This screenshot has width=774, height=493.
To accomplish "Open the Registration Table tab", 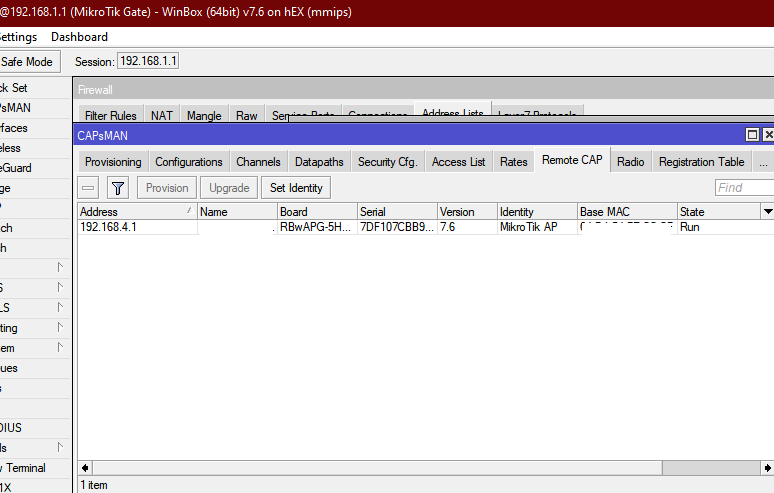I will (701, 162).
